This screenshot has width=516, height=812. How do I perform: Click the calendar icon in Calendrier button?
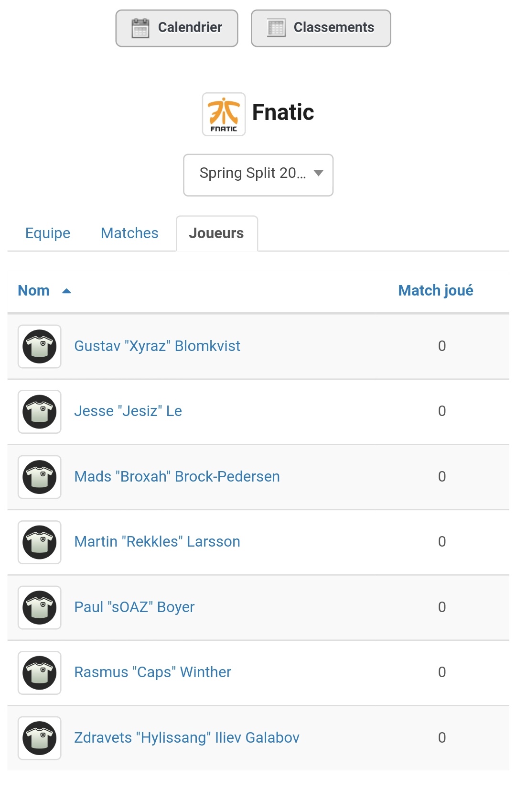click(140, 28)
